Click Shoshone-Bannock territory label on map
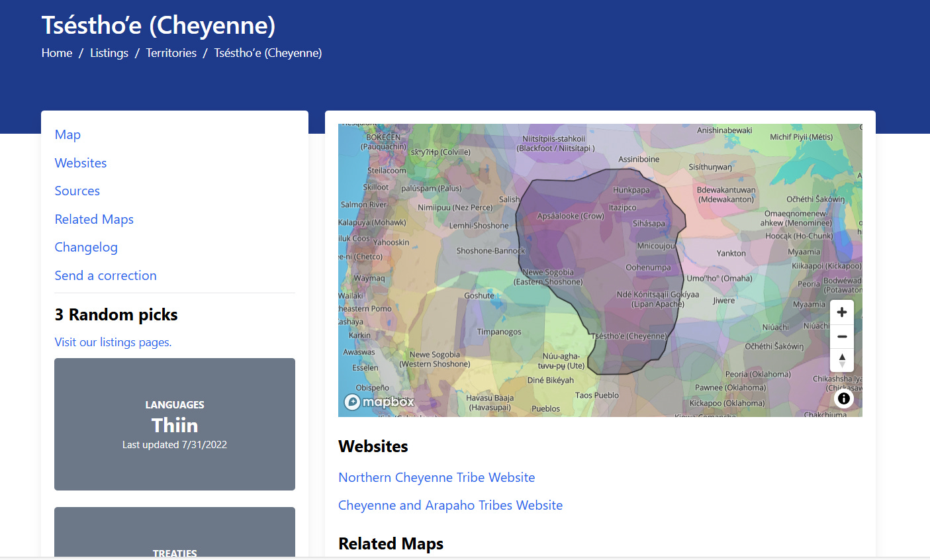930x560 pixels. pyautogui.click(x=490, y=251)
